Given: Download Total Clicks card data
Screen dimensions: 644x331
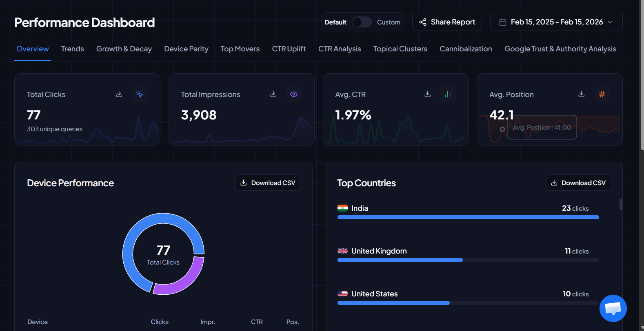Looking at the screenshot, I should pos(119,94).
